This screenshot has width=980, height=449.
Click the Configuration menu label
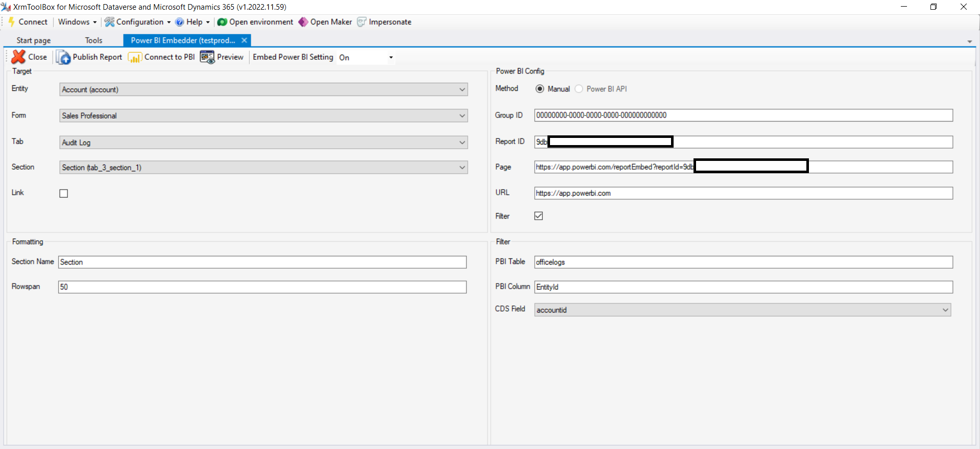140,22
